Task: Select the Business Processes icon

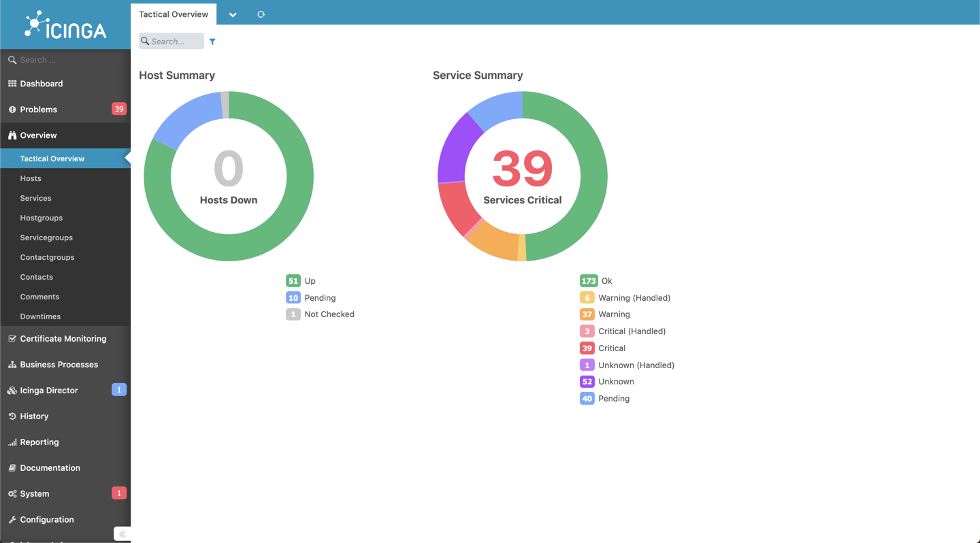Action: point(12,364)
